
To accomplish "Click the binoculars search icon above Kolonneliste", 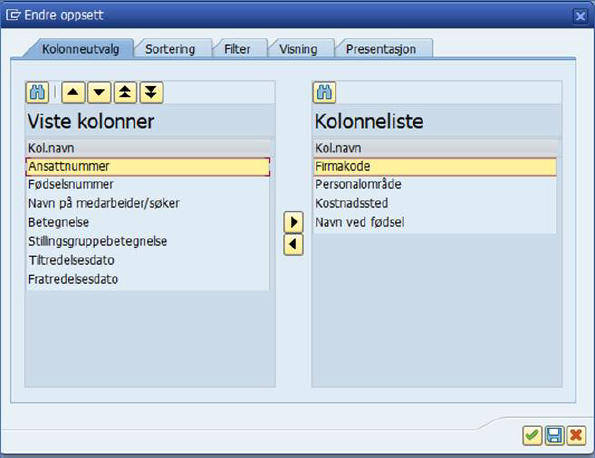I will pos(324,92).
